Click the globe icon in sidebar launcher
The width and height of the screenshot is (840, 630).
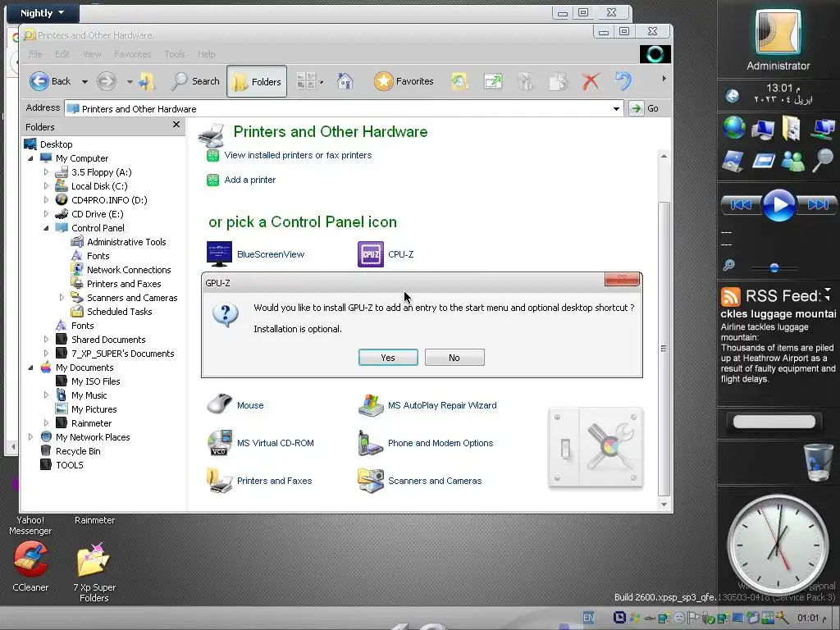coord(733,128)
